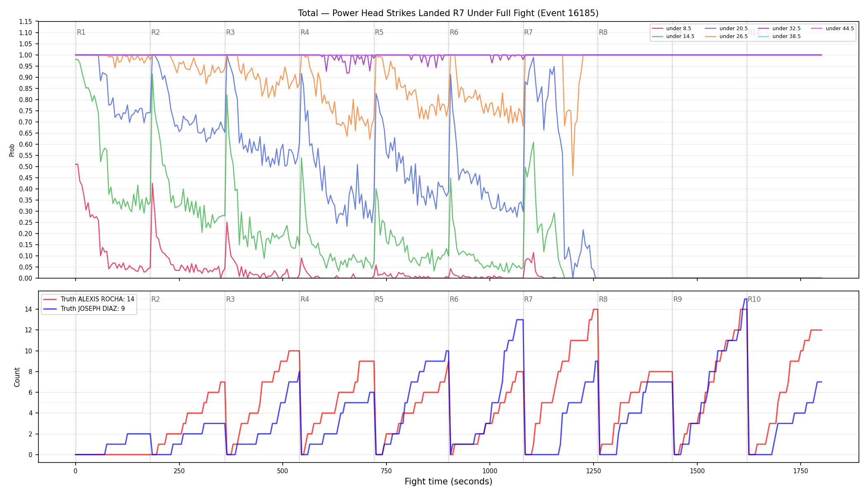This screenshot has height=496, width=868.
Task: Click the 1750 tick on fight time axis
Action: (801, 470)
